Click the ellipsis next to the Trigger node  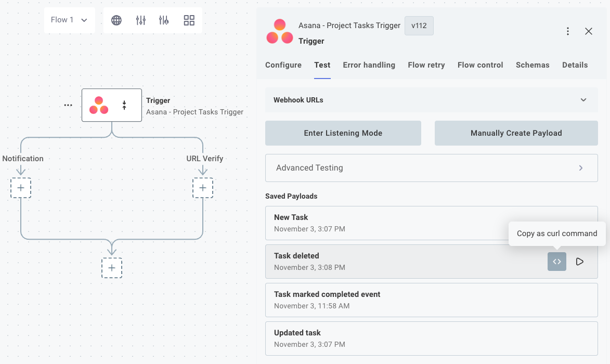[68, 105]
